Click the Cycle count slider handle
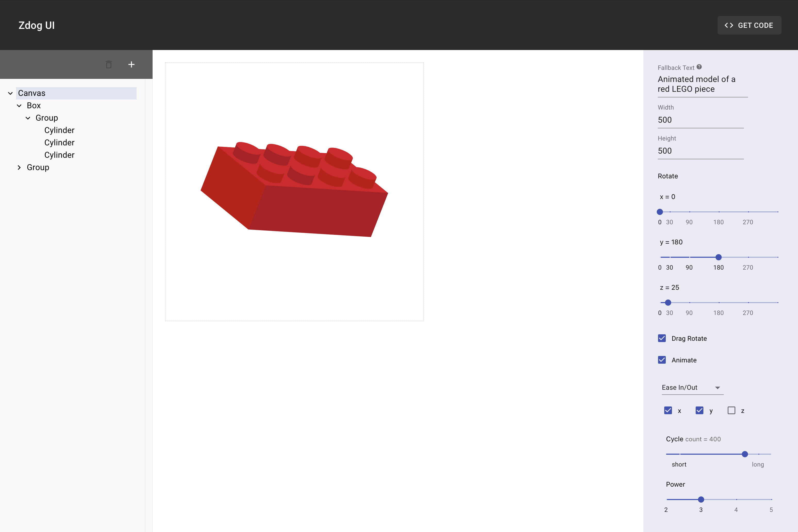This screenshot has width=798, height=532. click(745, 454)
